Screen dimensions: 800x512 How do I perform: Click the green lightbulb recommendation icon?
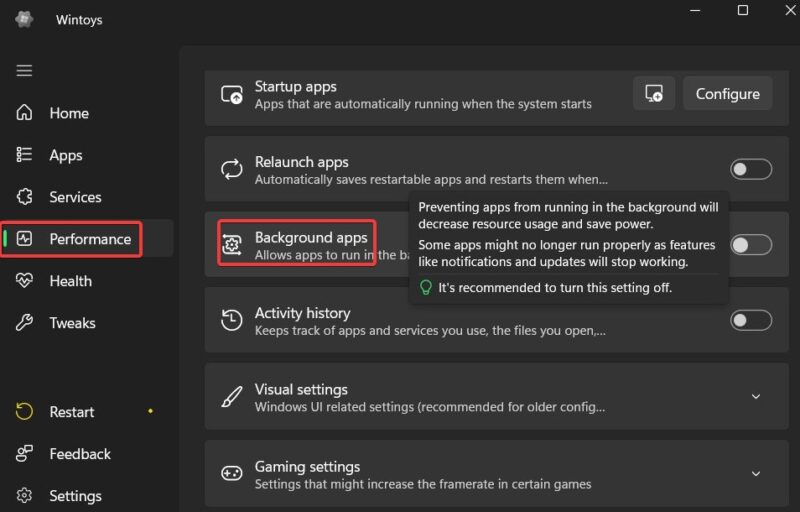(x=426, y=288)
